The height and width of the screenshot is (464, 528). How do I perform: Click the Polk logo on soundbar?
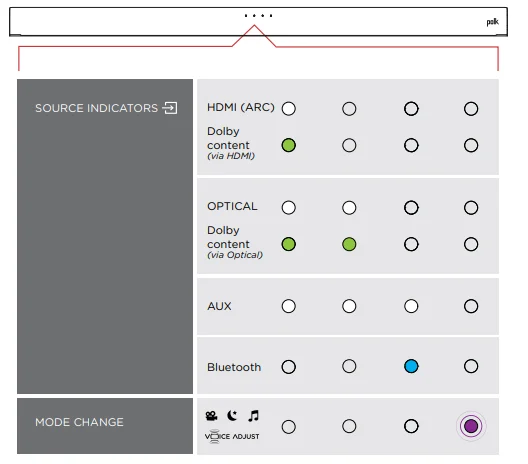[492, 22]
